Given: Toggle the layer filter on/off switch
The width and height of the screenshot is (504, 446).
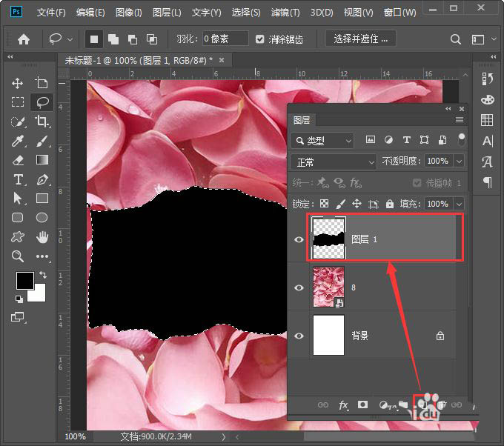Looking at the screenshot, I should [x=461, y=139].
